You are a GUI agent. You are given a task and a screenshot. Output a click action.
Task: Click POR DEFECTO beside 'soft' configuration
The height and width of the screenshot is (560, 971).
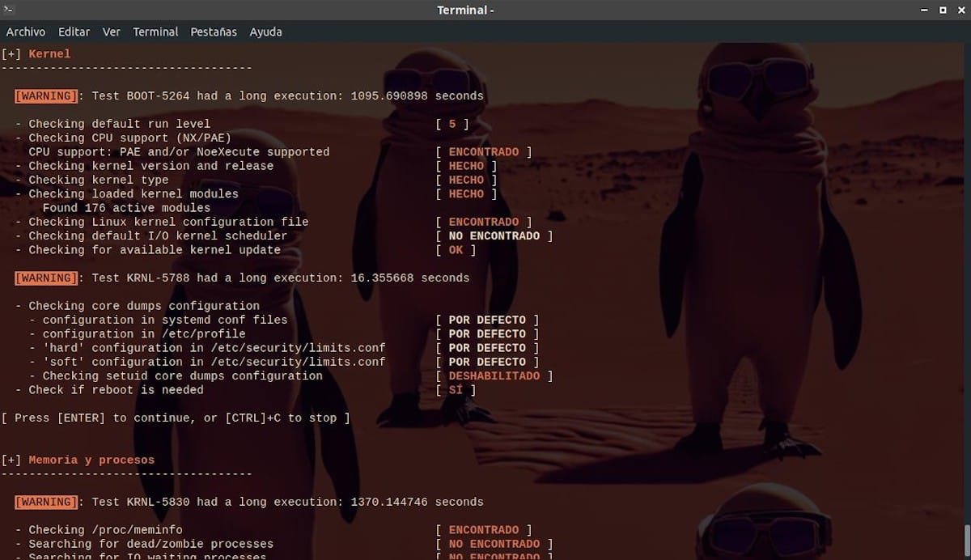[x=487, y=362]
